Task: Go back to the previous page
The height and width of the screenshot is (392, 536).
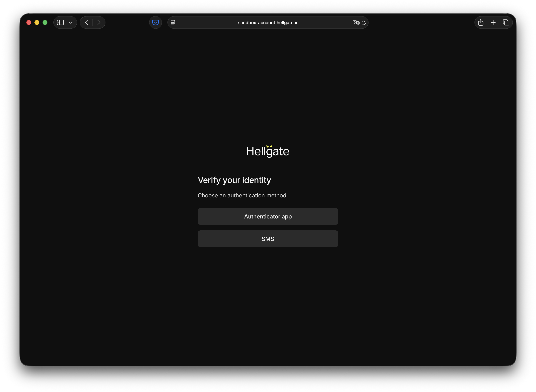Action: click(86, 22)
